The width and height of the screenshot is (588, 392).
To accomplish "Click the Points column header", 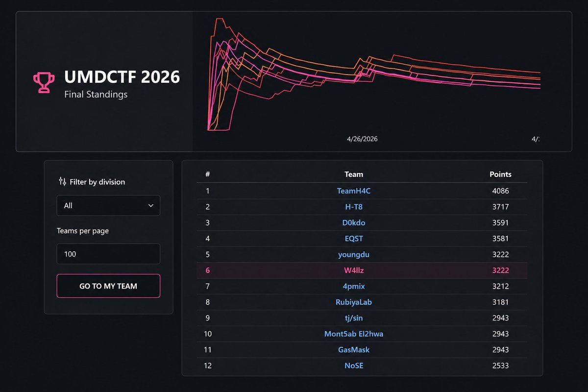I will [500, 174].
